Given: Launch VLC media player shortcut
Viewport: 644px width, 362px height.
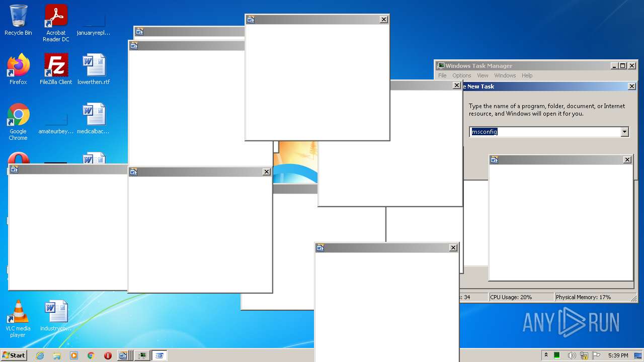Looking at the screenshot, I should [x=18, y=319].
